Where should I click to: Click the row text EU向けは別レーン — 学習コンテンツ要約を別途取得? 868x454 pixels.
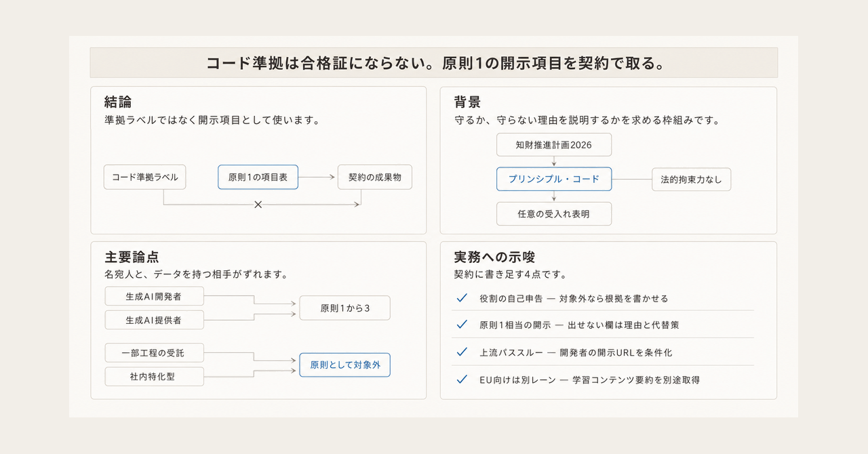(x=589, y=379)
